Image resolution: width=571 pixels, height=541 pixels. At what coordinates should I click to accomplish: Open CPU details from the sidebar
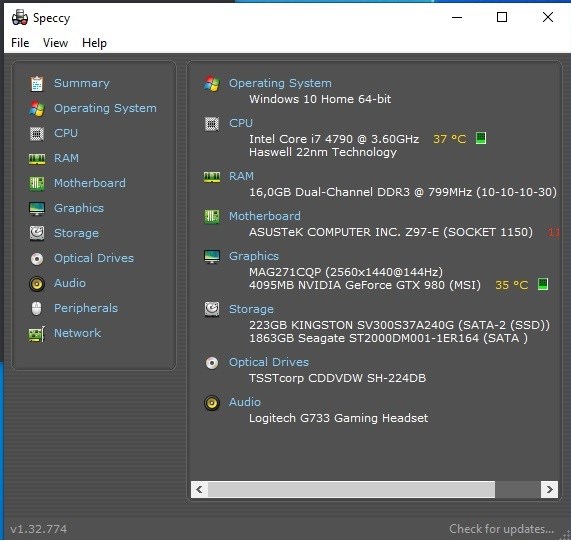(66, 133)
